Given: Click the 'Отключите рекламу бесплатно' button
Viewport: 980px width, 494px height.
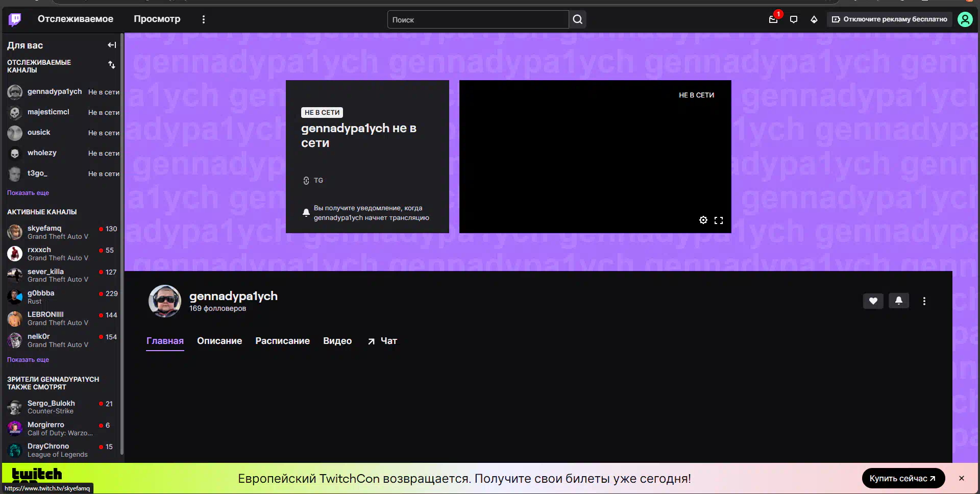Looking at the screenshot, I should click(x=890, y=19).
